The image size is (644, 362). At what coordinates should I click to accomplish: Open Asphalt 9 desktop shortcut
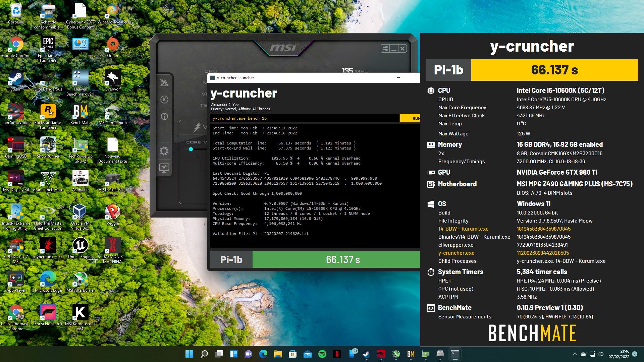[80, 181]
